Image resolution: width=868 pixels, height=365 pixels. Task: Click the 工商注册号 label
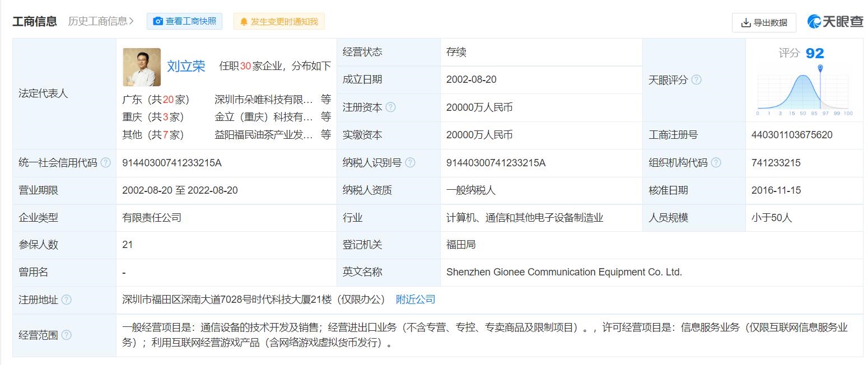pyautogui.click(x=673, y=135)
